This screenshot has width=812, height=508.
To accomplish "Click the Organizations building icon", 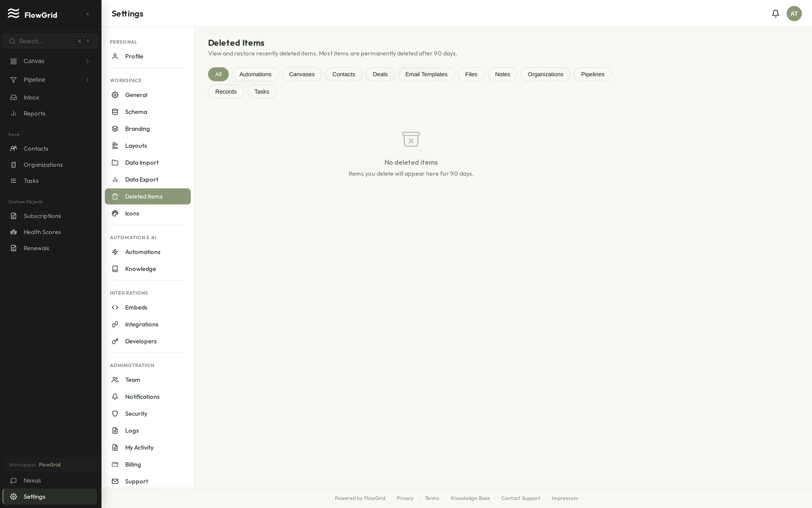I will coord(14,165).
